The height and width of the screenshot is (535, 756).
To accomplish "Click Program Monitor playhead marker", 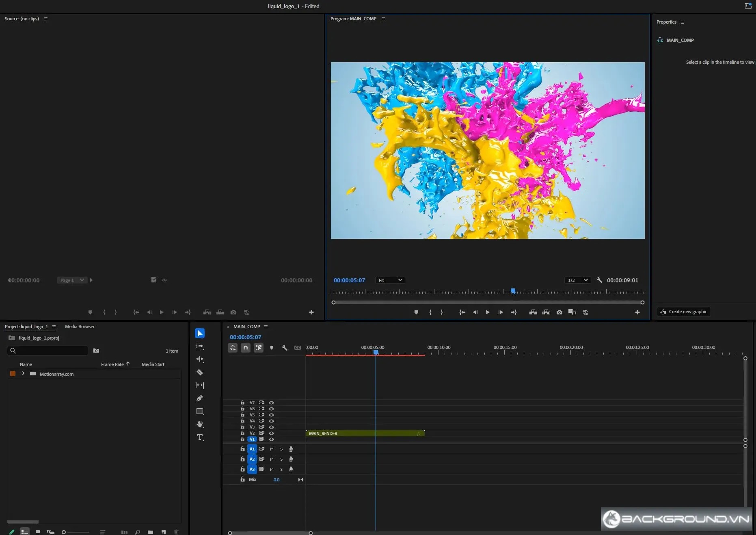I will (513, 291).
